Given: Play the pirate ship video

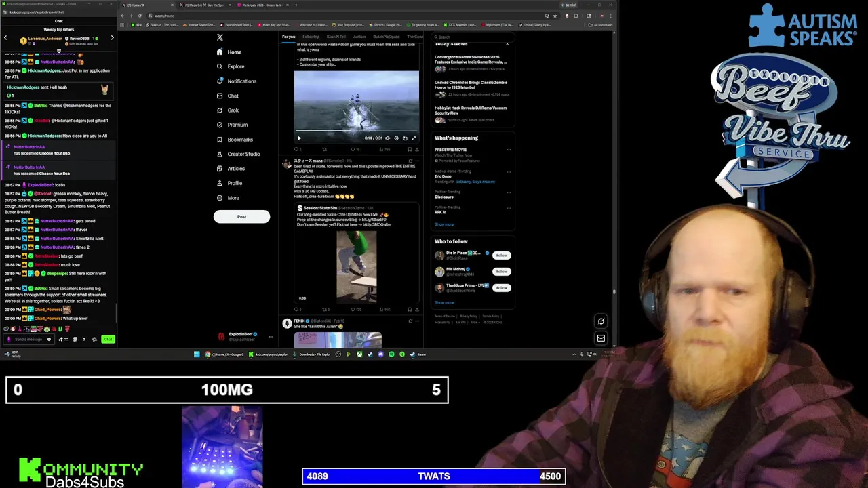Looking at the screenshot, I should tap(299, 138).
